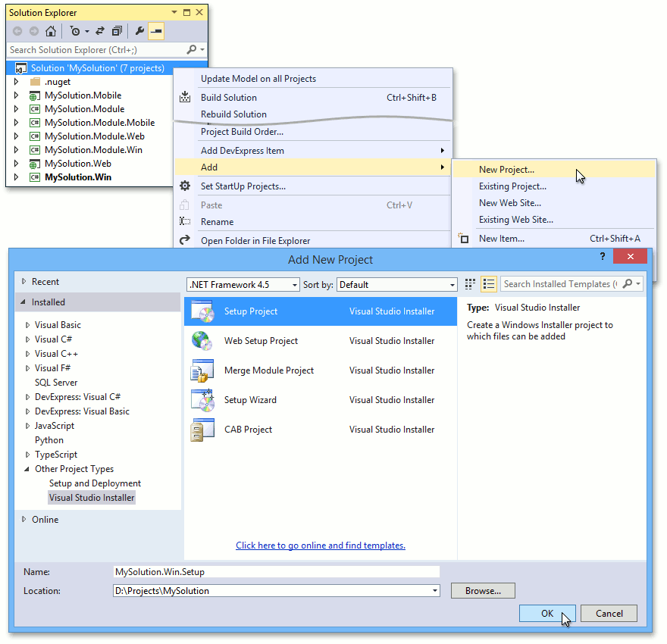Select the SQL Server template category

tap(56, 382)
